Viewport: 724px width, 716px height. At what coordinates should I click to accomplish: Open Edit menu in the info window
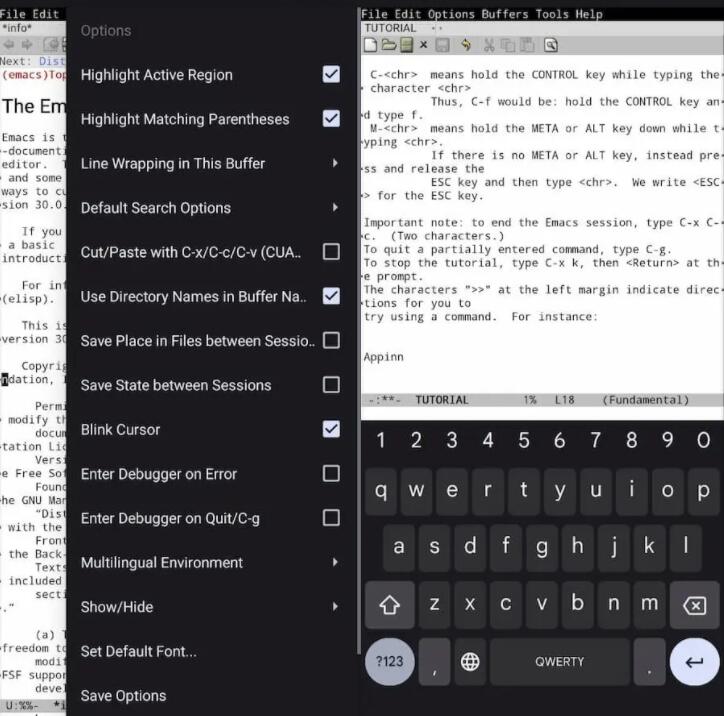point(46,14)
